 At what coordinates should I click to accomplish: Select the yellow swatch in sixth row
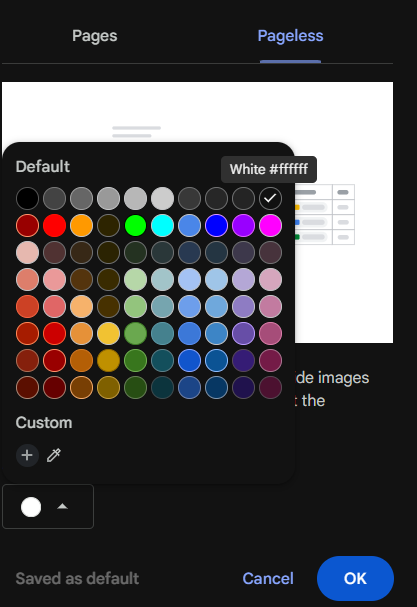[108, 333]
